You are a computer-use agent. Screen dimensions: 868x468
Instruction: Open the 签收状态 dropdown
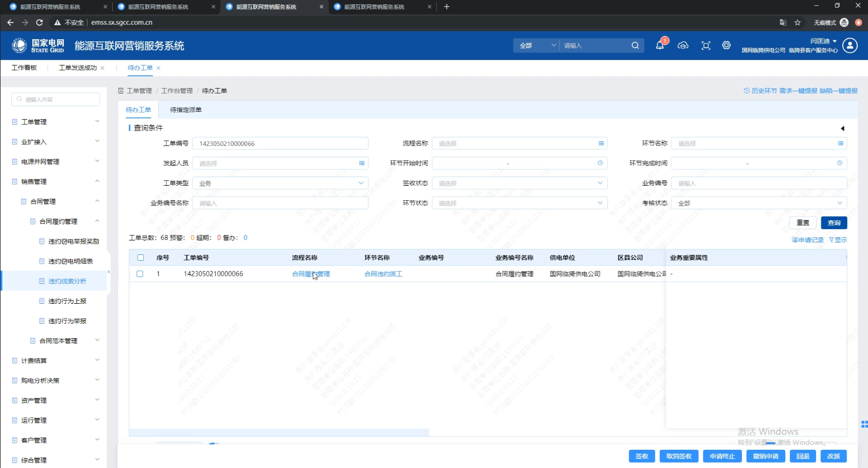(519, 183)
